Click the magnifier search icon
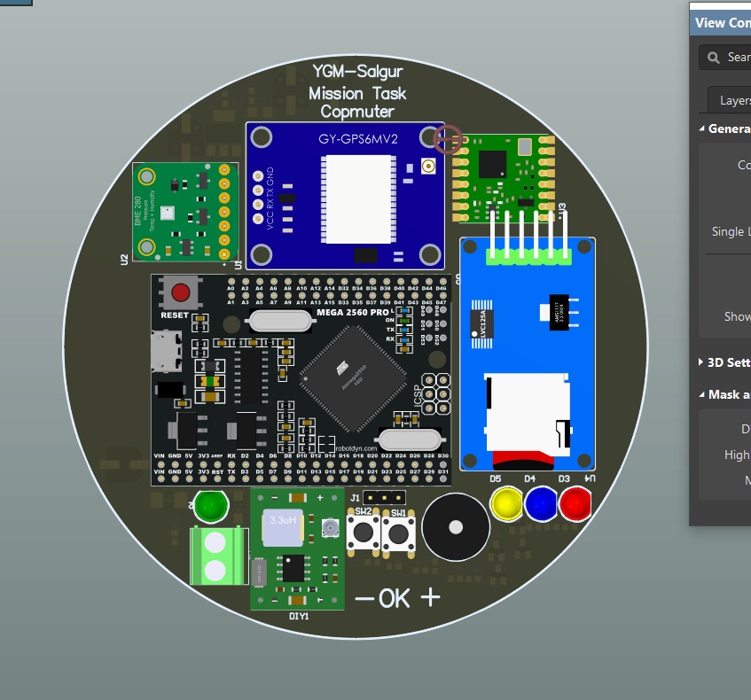Screen dimensions: 751x700 (x=715, y=57)
